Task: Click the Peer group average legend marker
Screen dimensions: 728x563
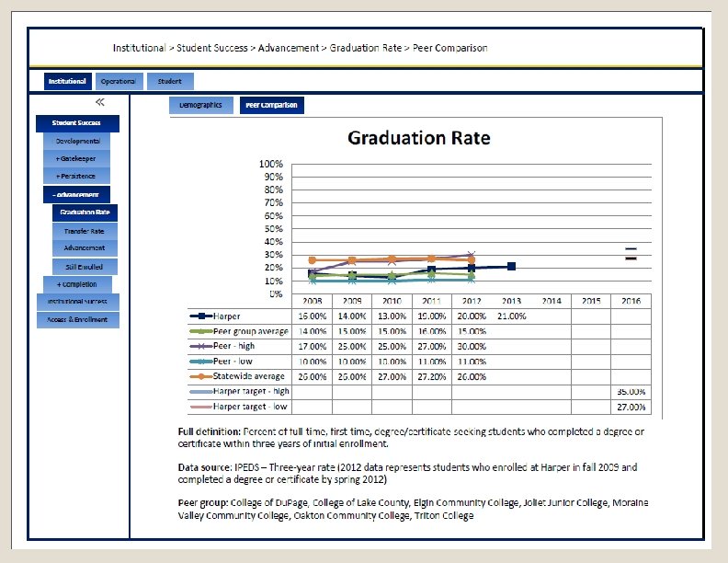Action: [201, 331]
